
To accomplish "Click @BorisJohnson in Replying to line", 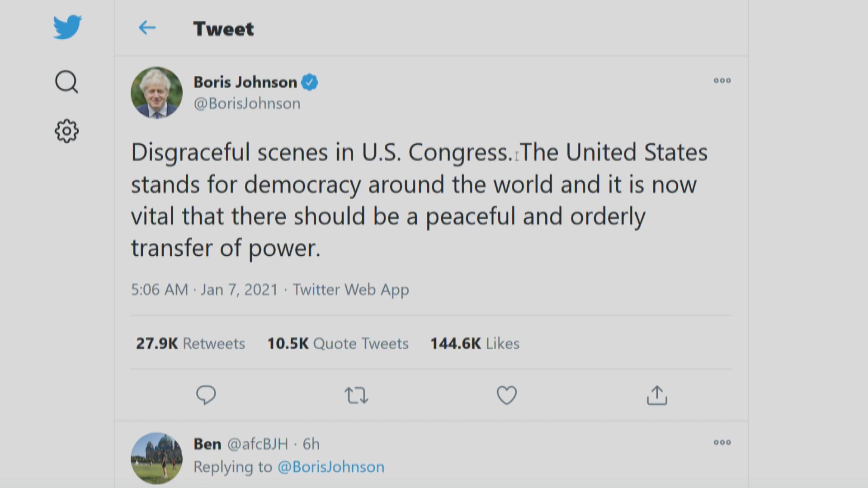I will 331,467.
